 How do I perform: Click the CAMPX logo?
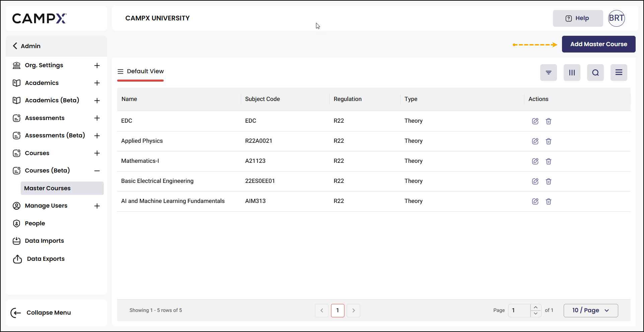[x=39, y=18]
